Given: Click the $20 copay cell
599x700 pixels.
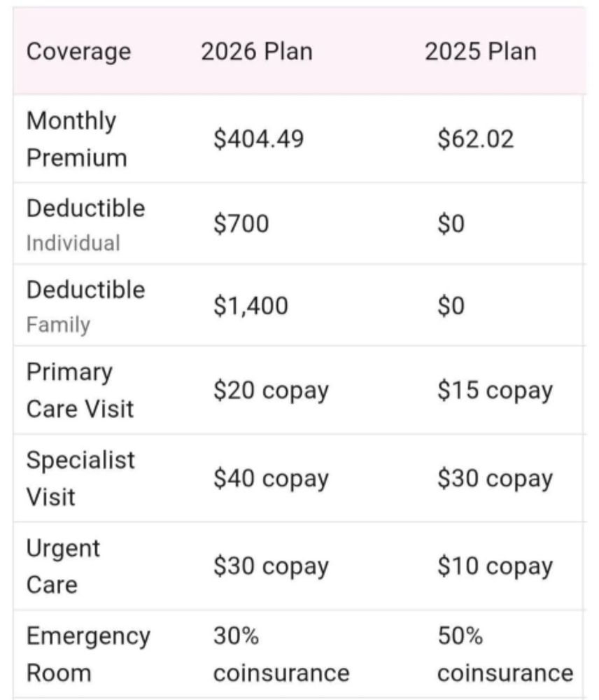Looking at the screenshot, I should [x=271, y=391].
